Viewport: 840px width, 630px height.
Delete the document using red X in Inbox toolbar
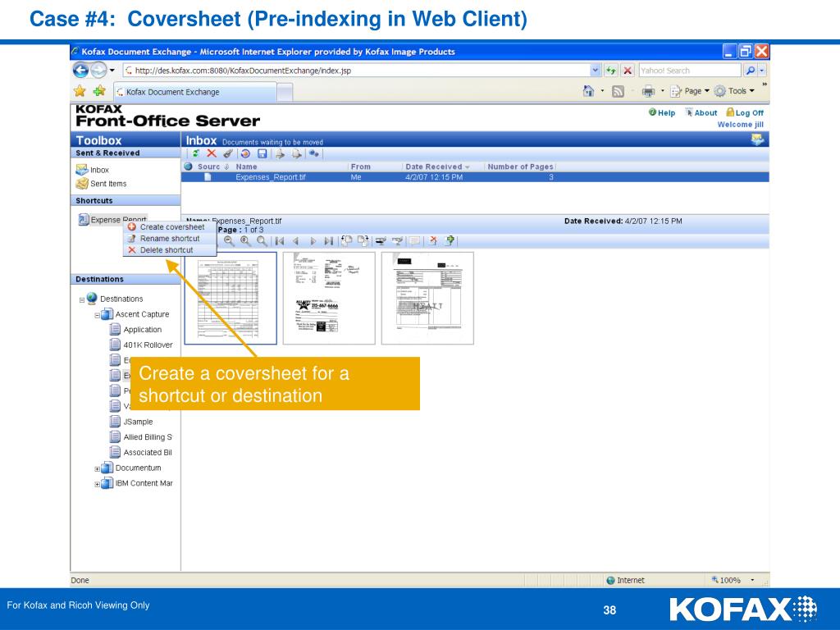[212, 153]
